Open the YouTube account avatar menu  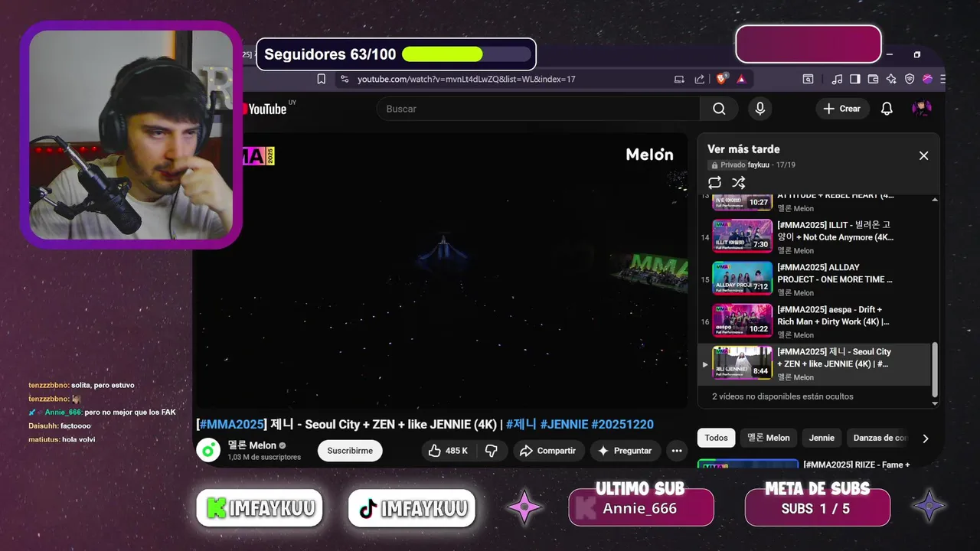(922, 109)
